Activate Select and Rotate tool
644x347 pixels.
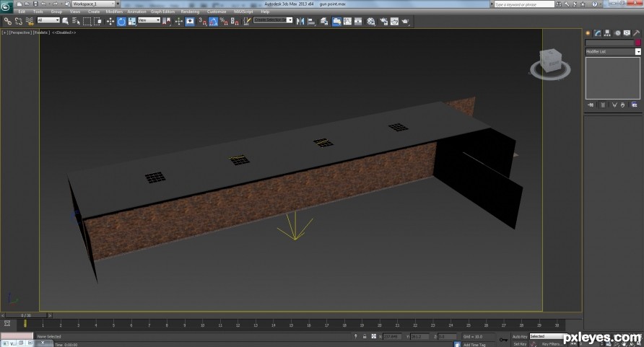coord(121,22)
